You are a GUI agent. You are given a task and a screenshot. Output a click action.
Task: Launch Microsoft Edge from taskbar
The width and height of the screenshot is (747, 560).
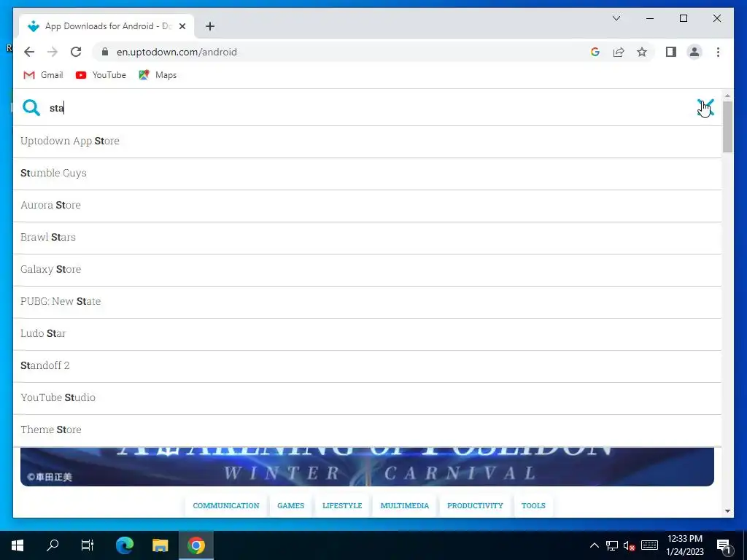pos(125,545)
